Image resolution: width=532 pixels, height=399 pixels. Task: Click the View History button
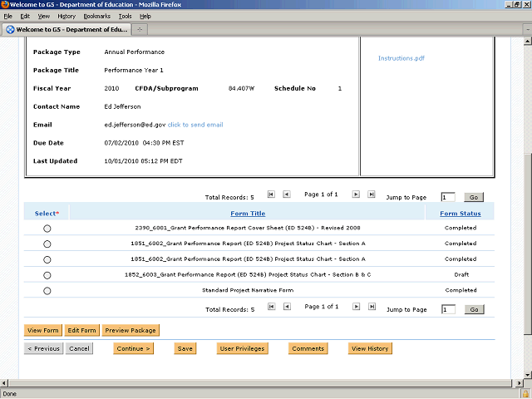[x=370, y=348]
